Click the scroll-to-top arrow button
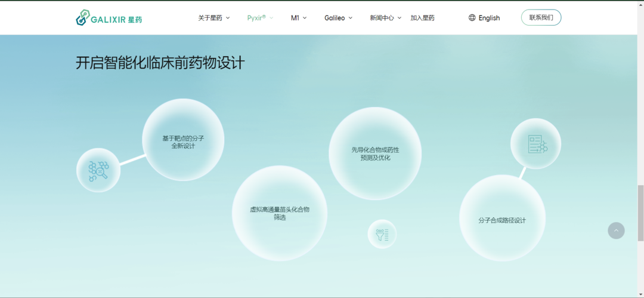 point(616,231)
